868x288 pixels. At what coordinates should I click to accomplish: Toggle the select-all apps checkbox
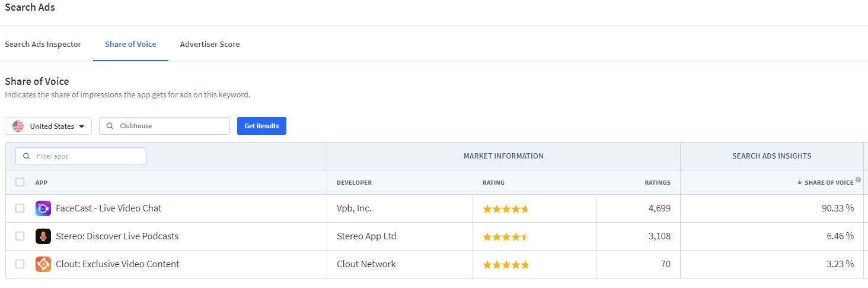coord(20,182)
